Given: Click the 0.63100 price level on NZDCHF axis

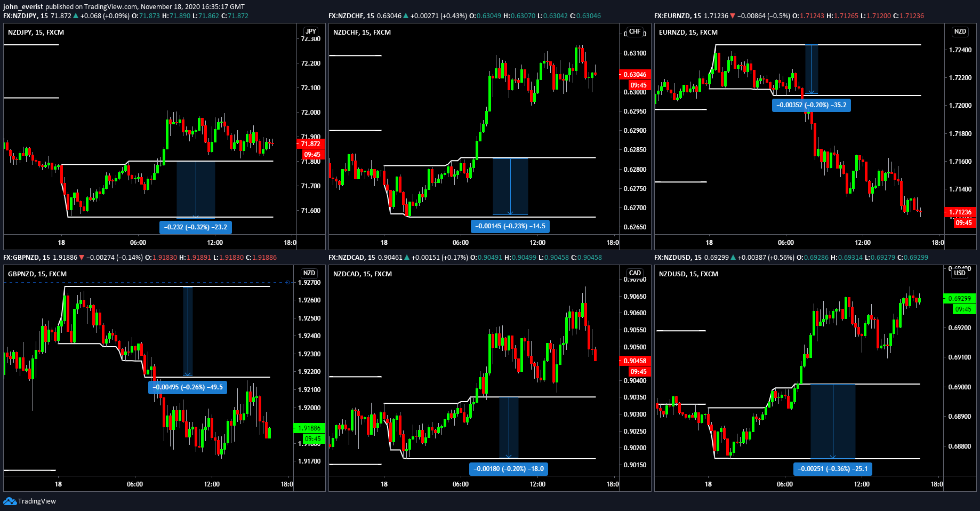Looking at the screenshot, I should point(635,53).
